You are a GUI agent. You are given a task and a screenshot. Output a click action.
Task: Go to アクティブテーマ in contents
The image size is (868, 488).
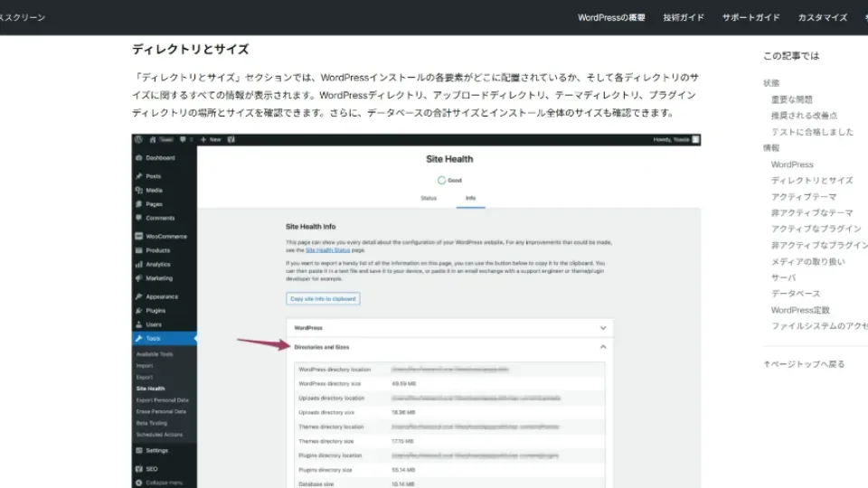point(803,196)
